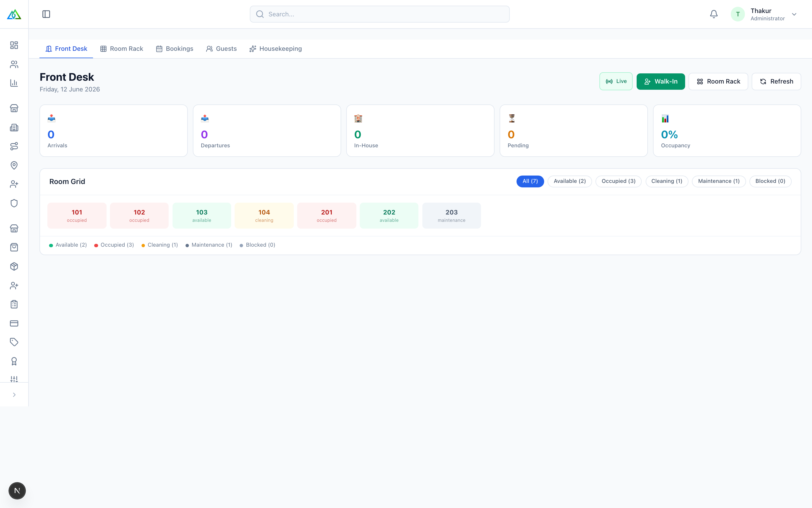Click the Arrivals stat card
Screen dimensions: 812x508
click(x=113, y=131)
